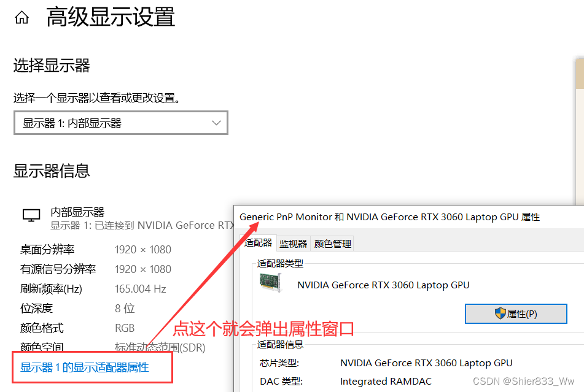Click the DAC 类型: label
Viewport: 584px width, 392px height.
pos(281,382)
